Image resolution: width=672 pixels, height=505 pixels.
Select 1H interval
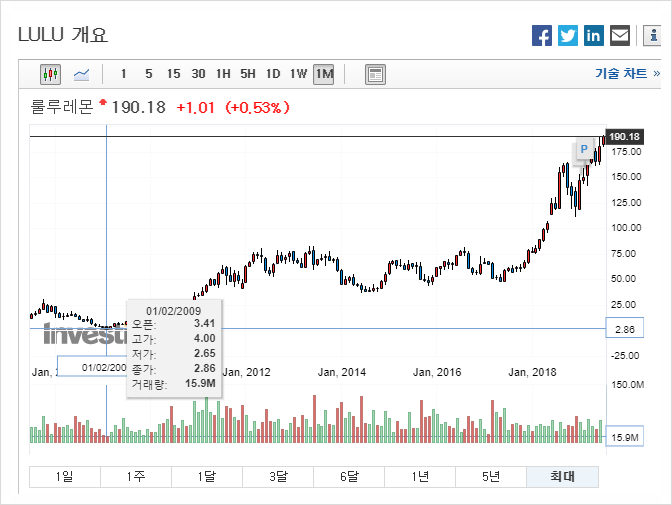coord(223,74)
